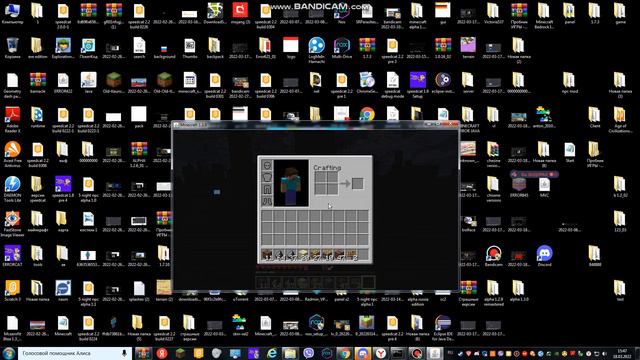This screenshot has height=360, width=640.
Task: Select the Client folder on desktop
Action: coord(595,117)
